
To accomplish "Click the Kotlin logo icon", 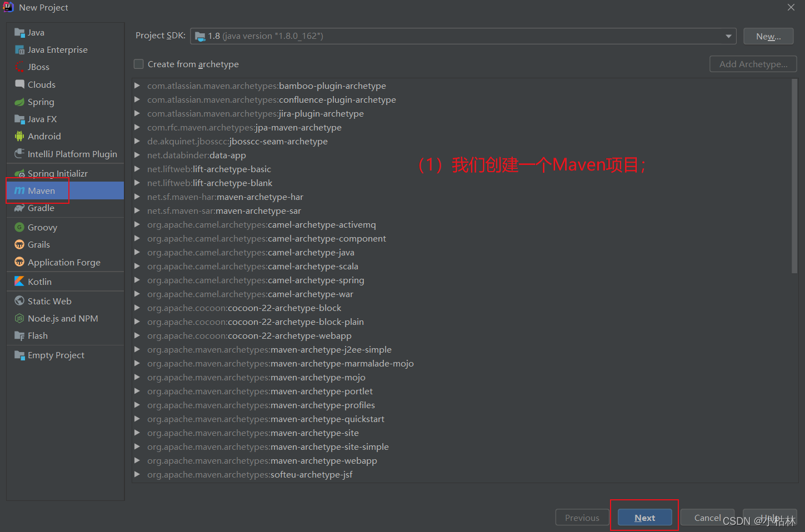I will point(19,282).
